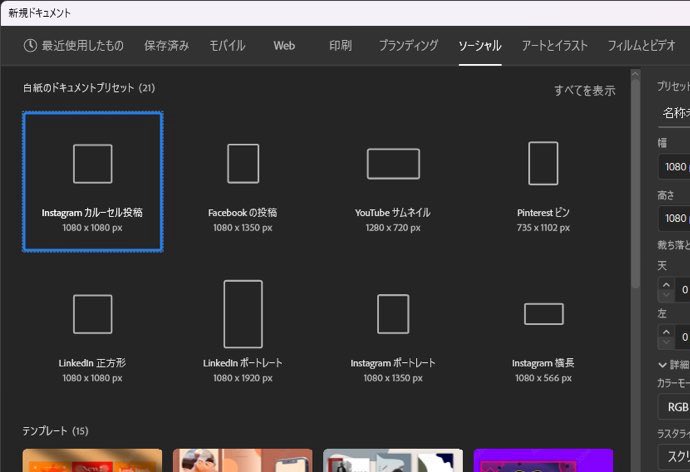Open the フィルムとビデオ tab

coord(642,46)
